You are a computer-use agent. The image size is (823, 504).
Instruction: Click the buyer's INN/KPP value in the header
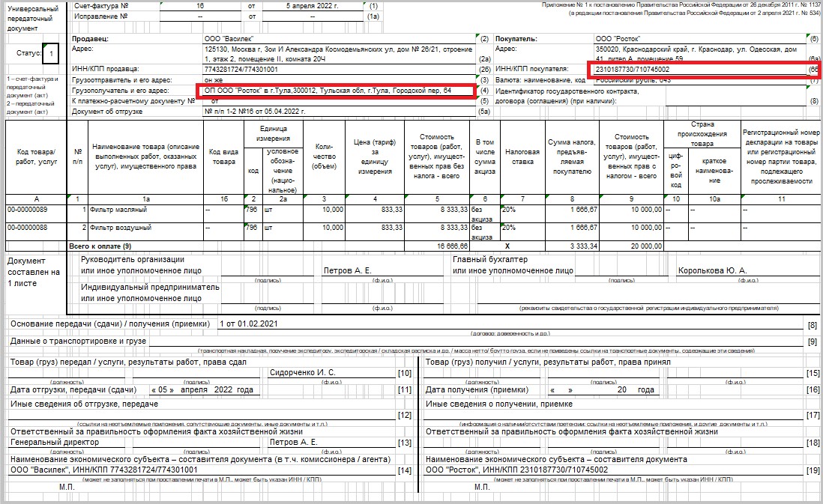pyautogui.click(x=633, y=69)
